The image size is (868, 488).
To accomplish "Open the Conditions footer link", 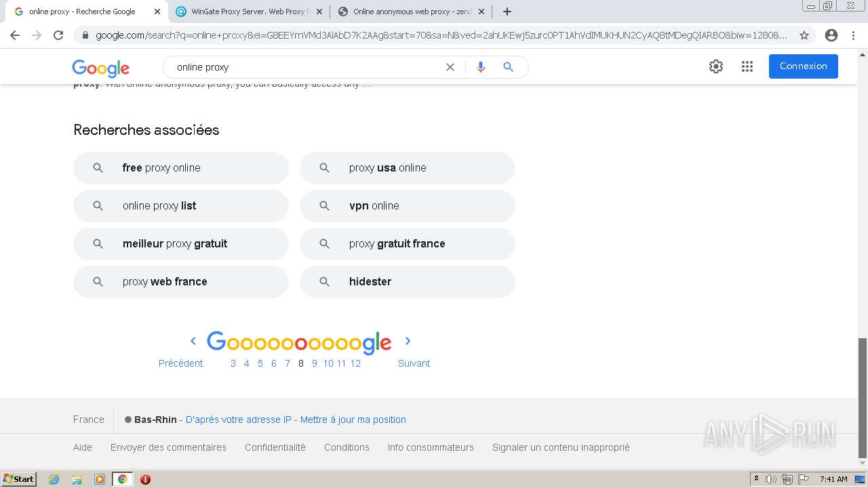I will (347, 447).
